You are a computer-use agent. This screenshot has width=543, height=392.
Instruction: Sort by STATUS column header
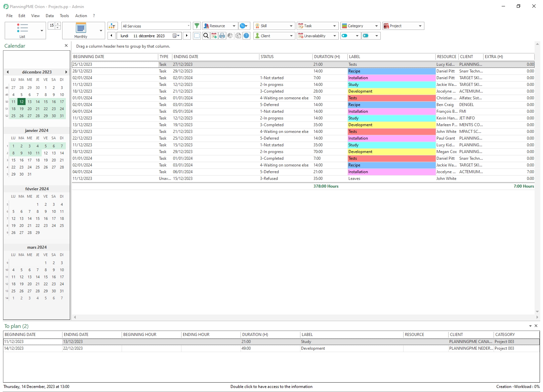coord(286,57)
